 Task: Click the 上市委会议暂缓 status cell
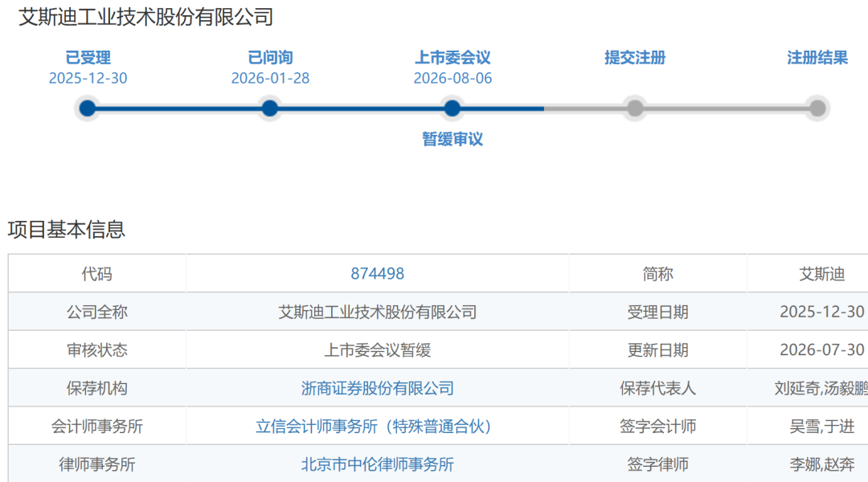pos(378,349)
